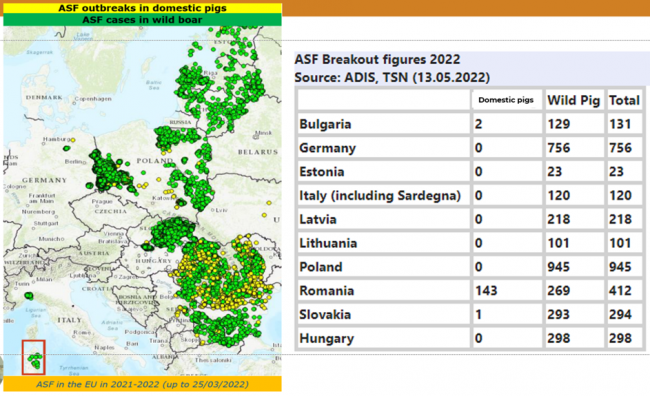Image resolution: width=650 pixels, height=396 pixels.
Task: Click the Minsk city marker on map
Action: 256,137
